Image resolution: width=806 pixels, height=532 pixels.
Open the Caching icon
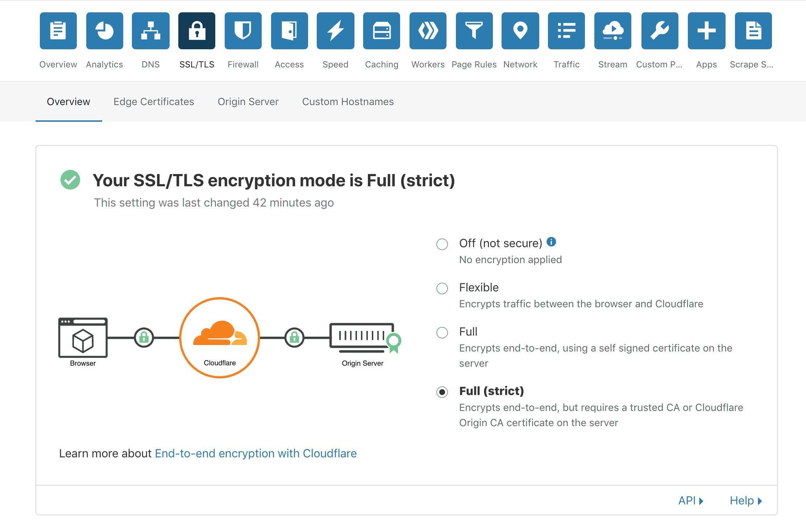pos(382,30)
